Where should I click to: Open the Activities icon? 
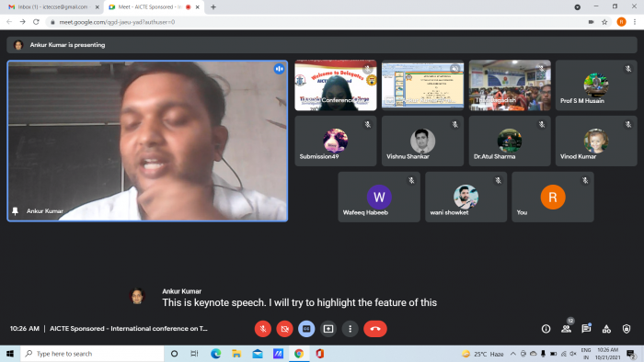point(606,329)
